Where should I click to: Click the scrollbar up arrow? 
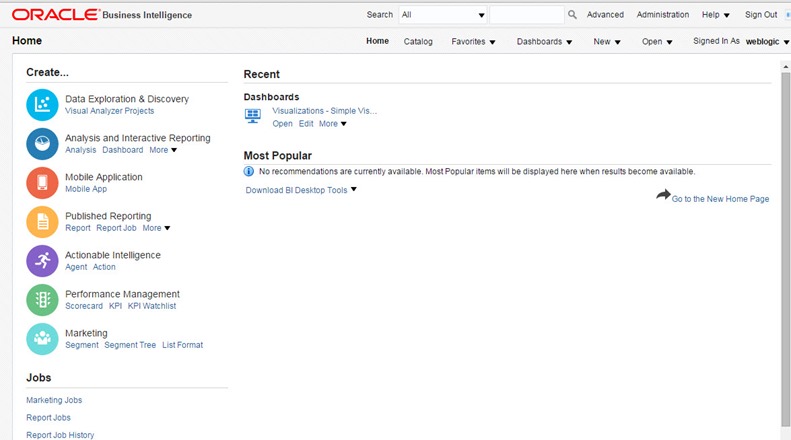[x=785, y=66]
